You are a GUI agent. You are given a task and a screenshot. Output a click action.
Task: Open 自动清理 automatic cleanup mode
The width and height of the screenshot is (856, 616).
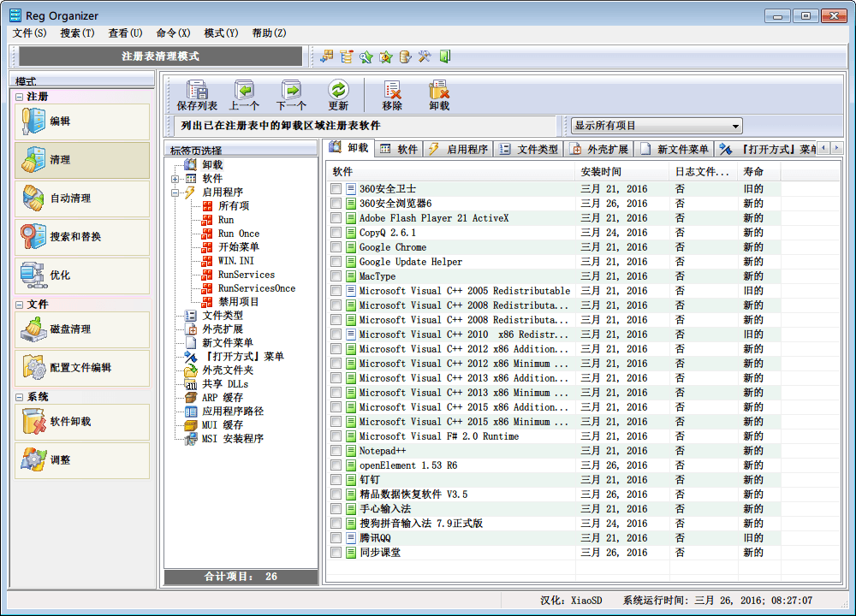click(82, 198)
